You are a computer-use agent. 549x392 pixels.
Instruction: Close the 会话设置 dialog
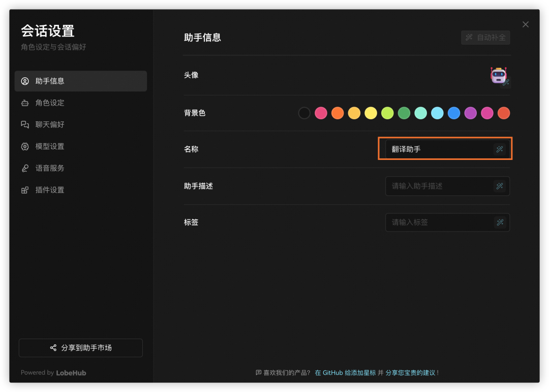[x=525, y=24]
